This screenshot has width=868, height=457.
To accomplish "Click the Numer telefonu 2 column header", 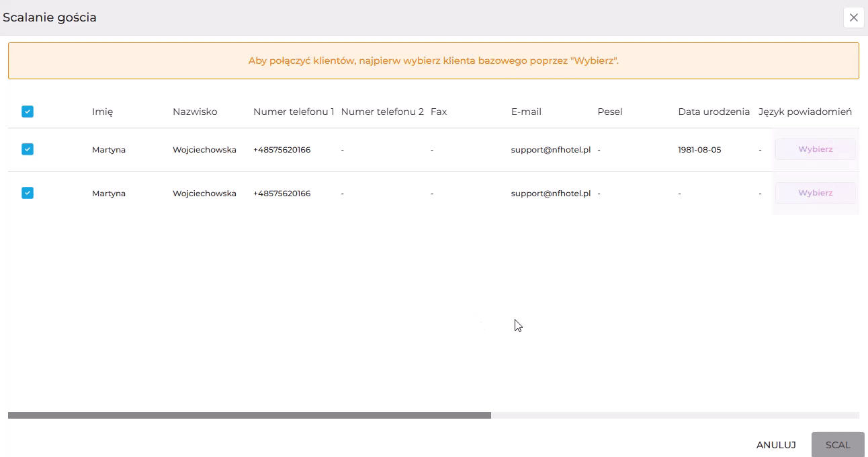I will (x=382, y=112).
